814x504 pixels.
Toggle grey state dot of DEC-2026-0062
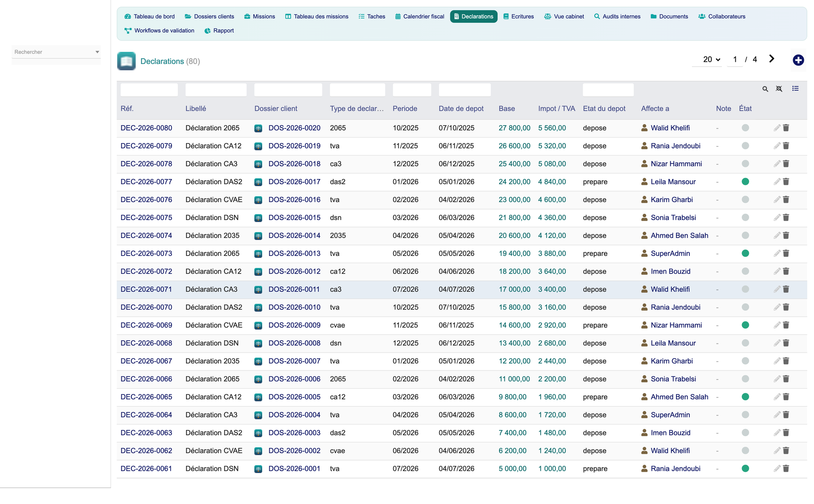[745, 450]
